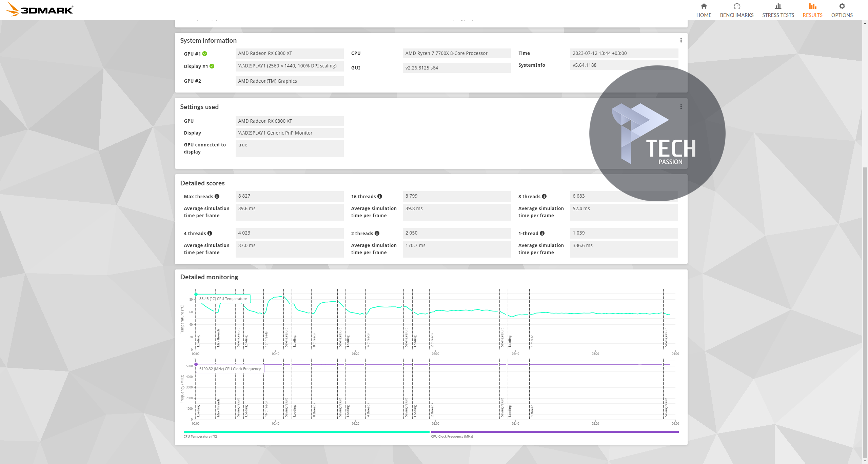
Task: Click the info icon beside 16 threads
Action: [380, 196]
